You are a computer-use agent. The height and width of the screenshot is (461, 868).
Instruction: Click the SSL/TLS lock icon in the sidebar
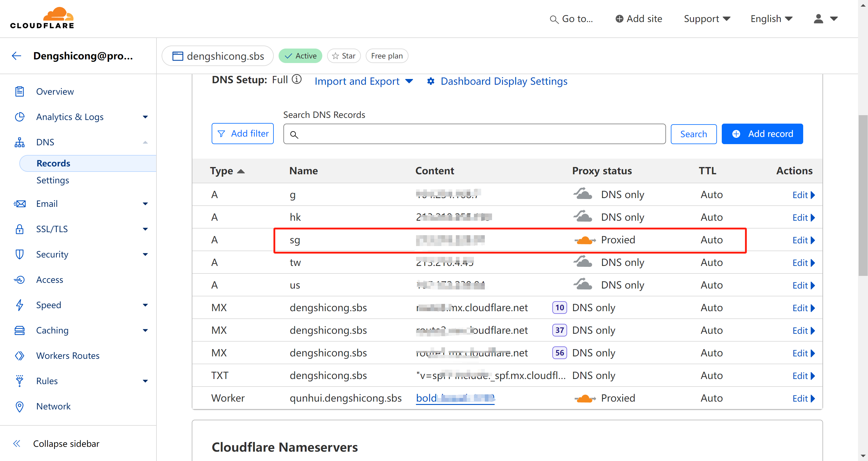pyautogui.click(x=20, y=229)
